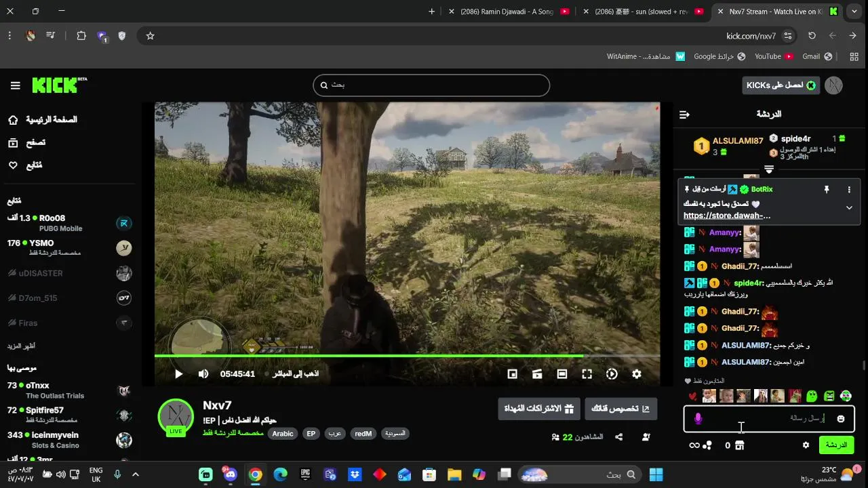This screenshot has width=868, height=488.
Task: Click the Arabic tag
Action: [283, 434]
